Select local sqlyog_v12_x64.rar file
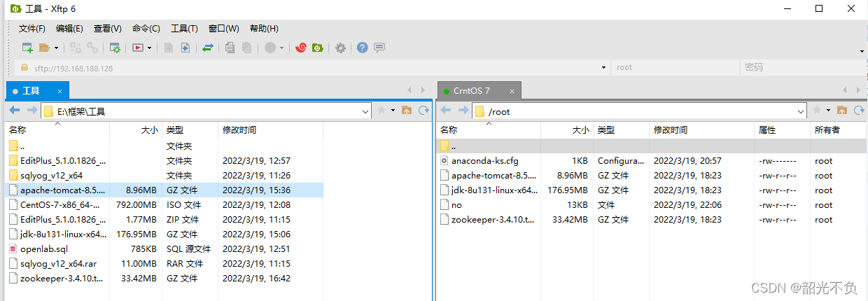Viewport: 868px width, 301px height. (164, 263)
